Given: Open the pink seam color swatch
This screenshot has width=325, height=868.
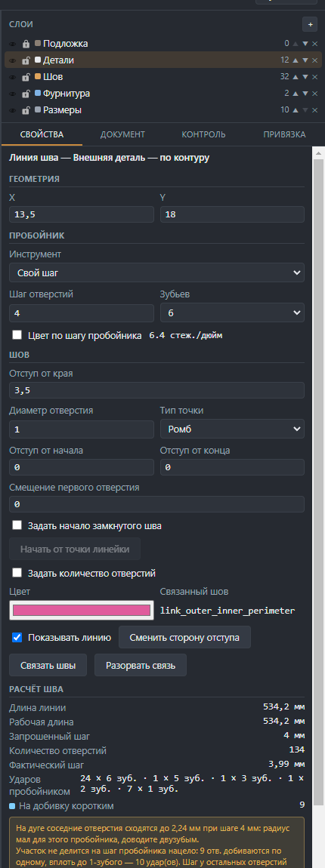Looking at the screenshot, I should tap(82, 610).
